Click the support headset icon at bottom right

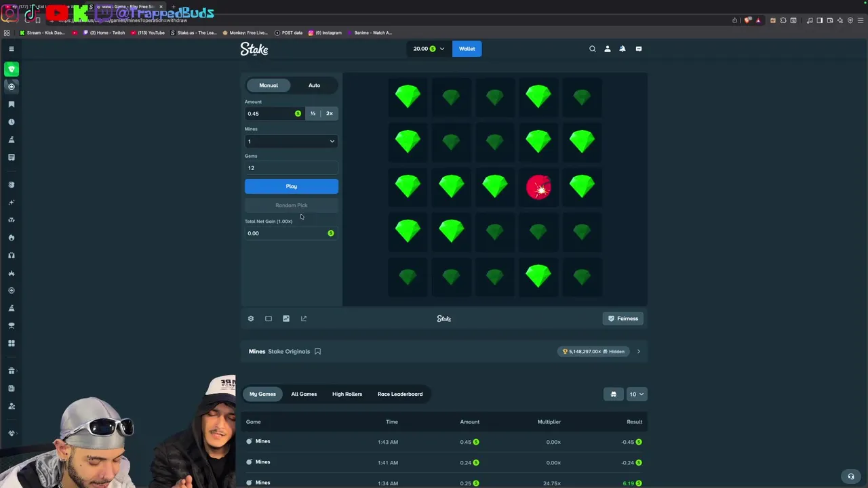tap(851, 476)
